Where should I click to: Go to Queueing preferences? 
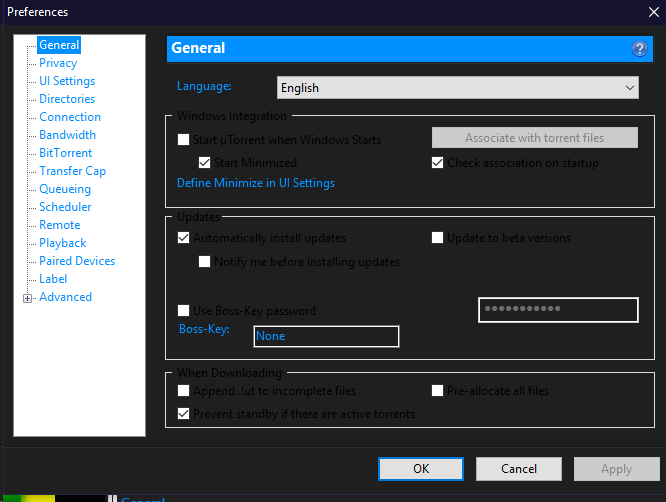point(65,189)
